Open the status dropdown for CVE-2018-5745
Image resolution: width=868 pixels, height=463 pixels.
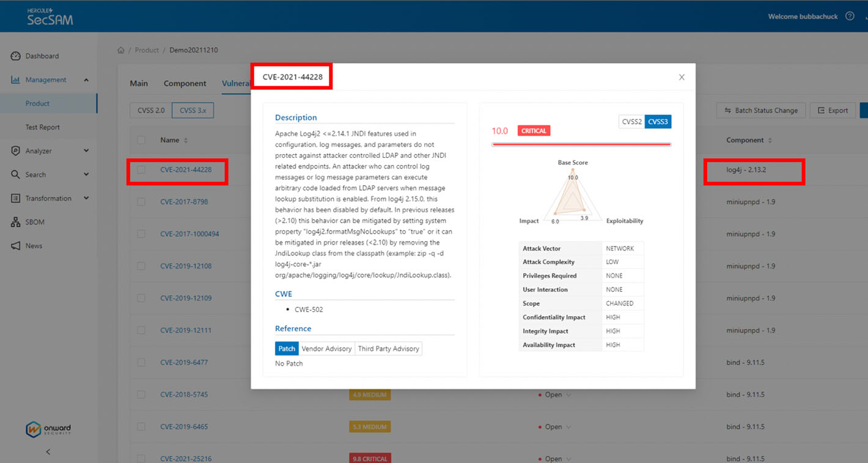[568, 394]
